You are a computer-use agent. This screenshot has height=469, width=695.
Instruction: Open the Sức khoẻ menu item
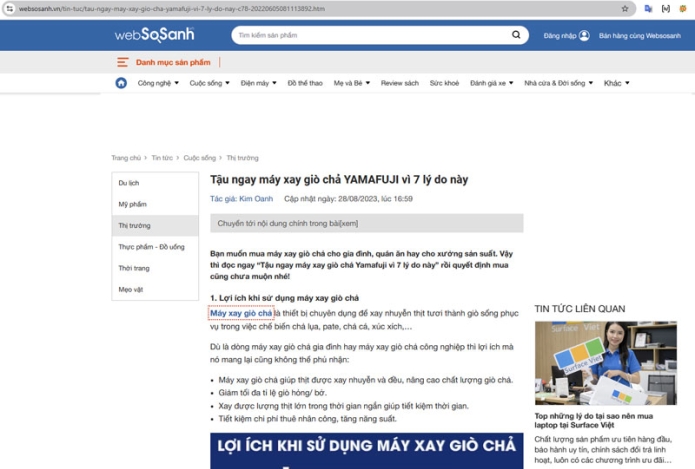click(x=444, y=83)
